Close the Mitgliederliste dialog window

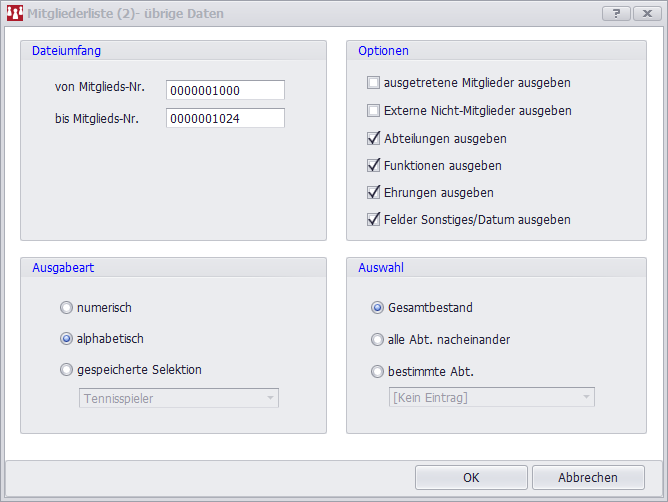point(647,14)
